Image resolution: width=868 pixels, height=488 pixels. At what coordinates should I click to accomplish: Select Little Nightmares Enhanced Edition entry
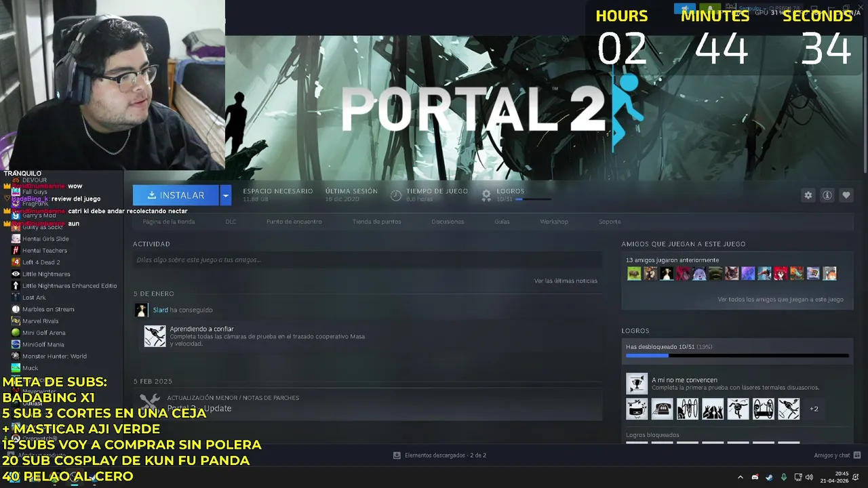69,286
